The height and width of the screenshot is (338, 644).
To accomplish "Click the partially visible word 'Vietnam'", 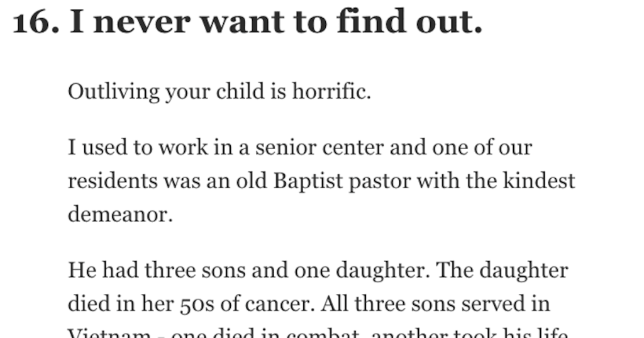I will (x=109, y=333).
